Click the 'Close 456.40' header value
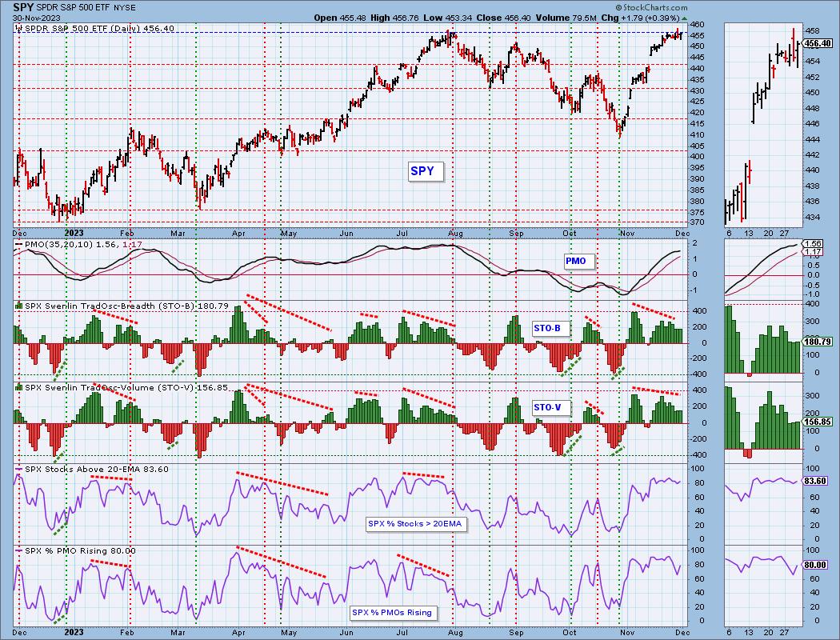 point(504,18)
